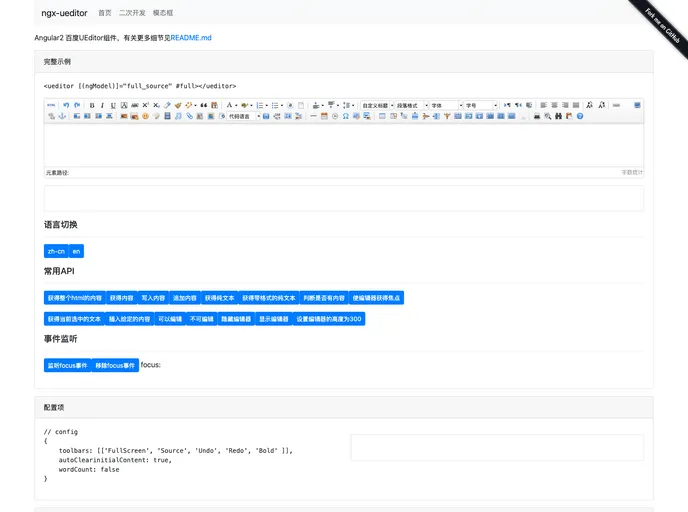This screenshot has width=688, height=512.
Task: Click 使编辑器获得焦点 button
Action: [x=376, y=298]
